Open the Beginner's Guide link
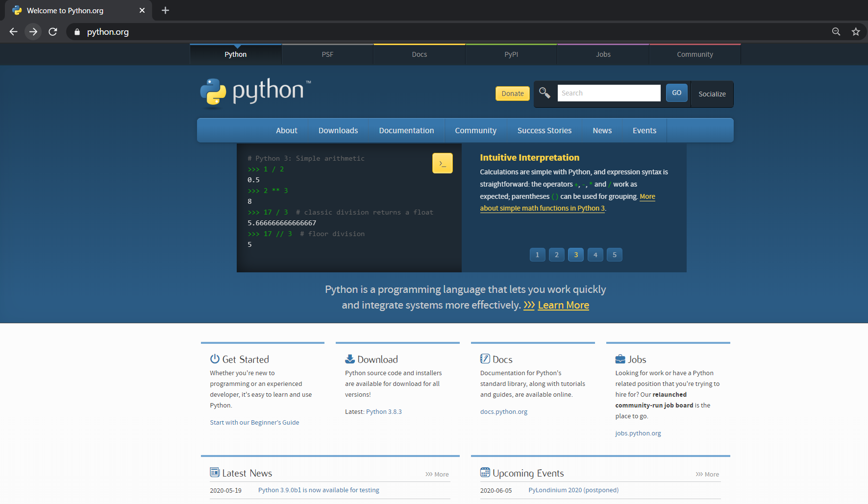The image size is (868, 504). 254,422
